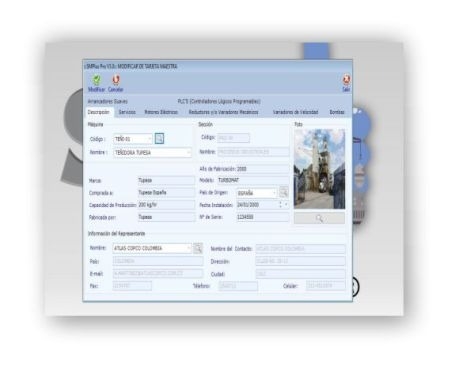Switch to the Motores Eléctricos tab
The image size is (455, 365).
(x=161, y=112)
